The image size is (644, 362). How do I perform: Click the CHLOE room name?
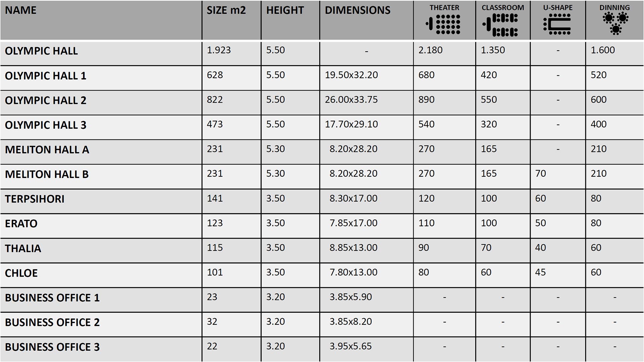(21, 273)
